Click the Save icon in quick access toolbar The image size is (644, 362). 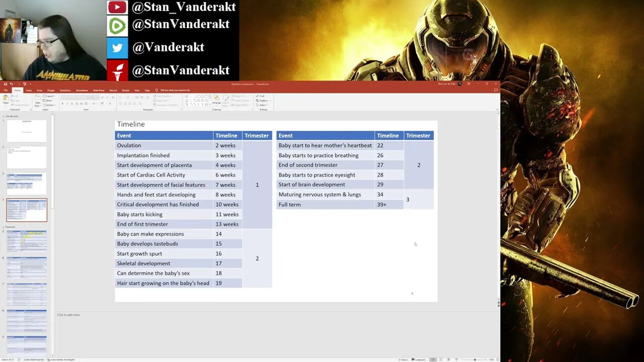(x=6, y=84)
